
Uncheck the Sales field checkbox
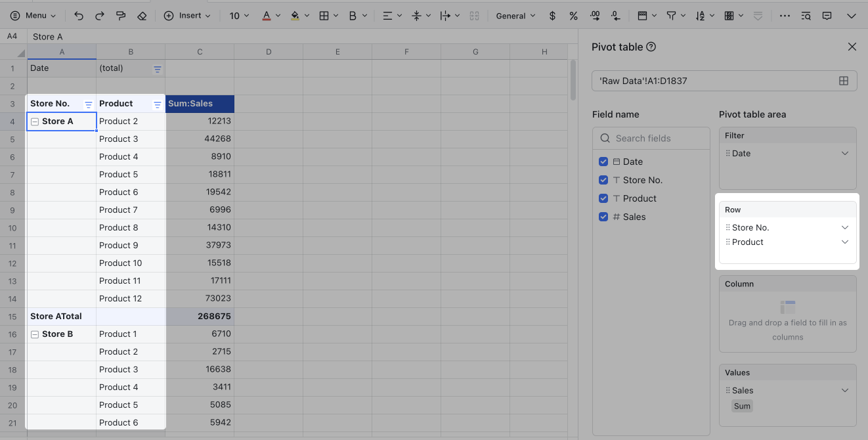(x=603, y=217)
